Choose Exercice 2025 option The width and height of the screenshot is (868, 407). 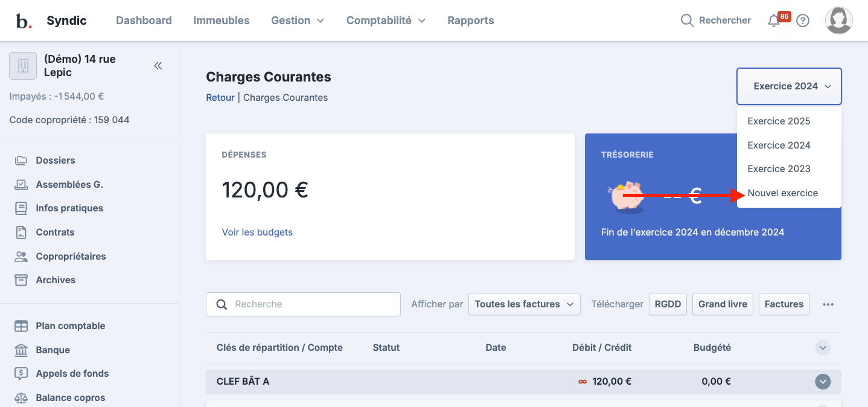(779, 121)
